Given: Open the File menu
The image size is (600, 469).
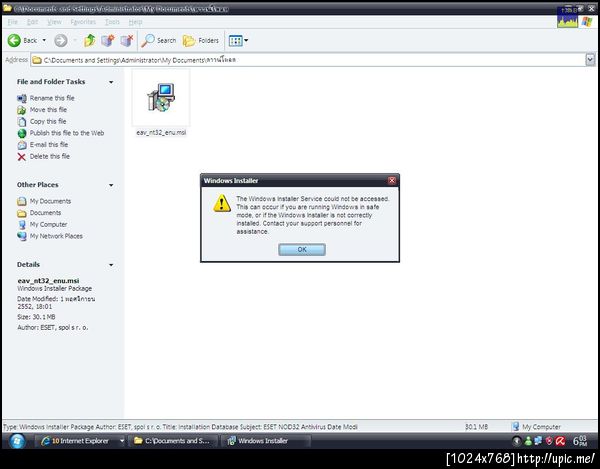Looking at the screenshot, I should click(x=13, y=22).
